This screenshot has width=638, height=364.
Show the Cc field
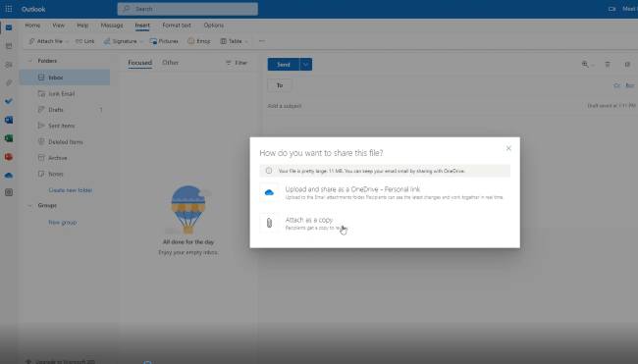[617, 85]
